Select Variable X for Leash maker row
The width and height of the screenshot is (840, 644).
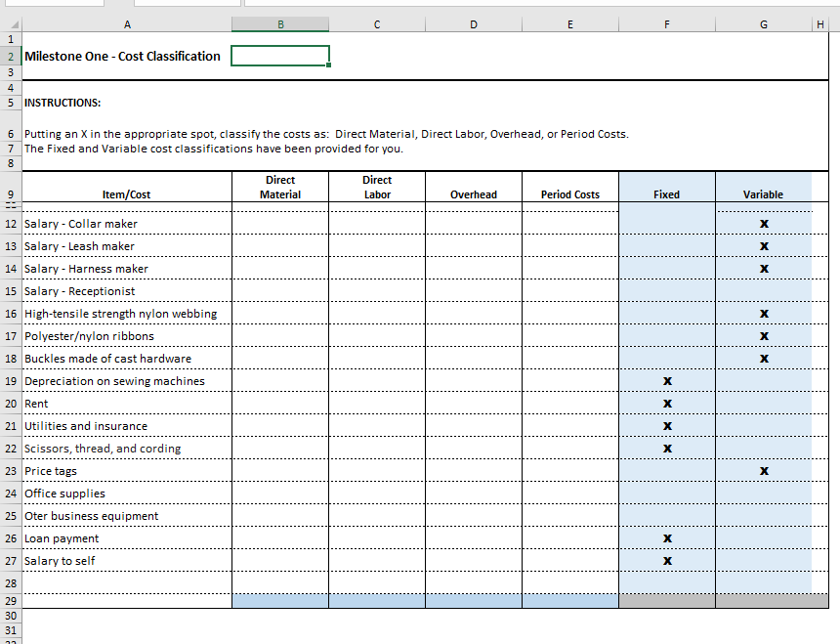tap(764, 246)
